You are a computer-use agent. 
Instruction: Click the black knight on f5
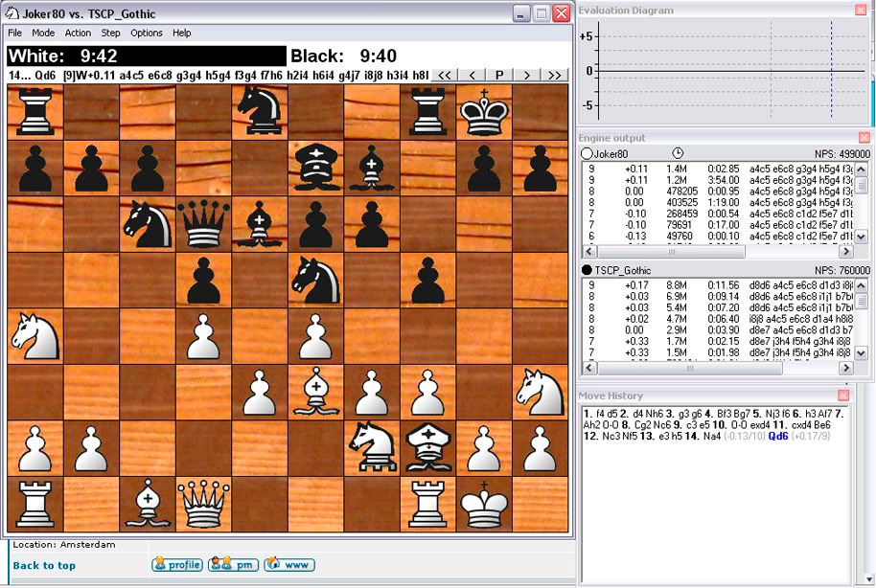(315, 281)
